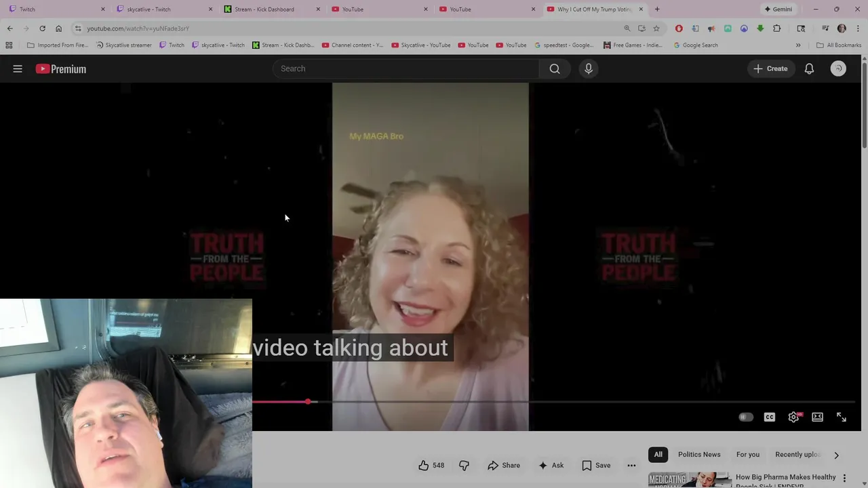
Task: Toggle the autoplay switch
Action: [745, 417]
